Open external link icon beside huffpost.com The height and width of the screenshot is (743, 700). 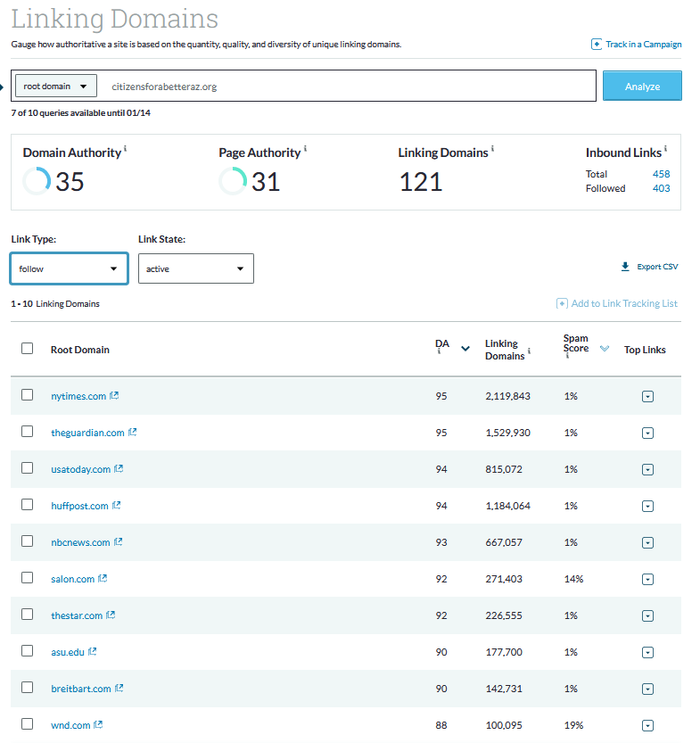click(x=117, y=506)
